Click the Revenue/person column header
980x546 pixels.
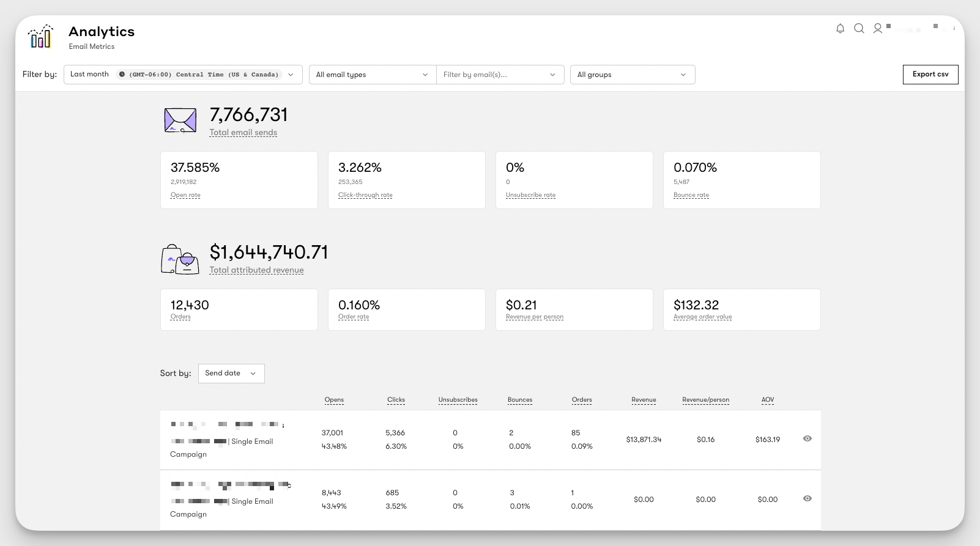coord(706,400)
